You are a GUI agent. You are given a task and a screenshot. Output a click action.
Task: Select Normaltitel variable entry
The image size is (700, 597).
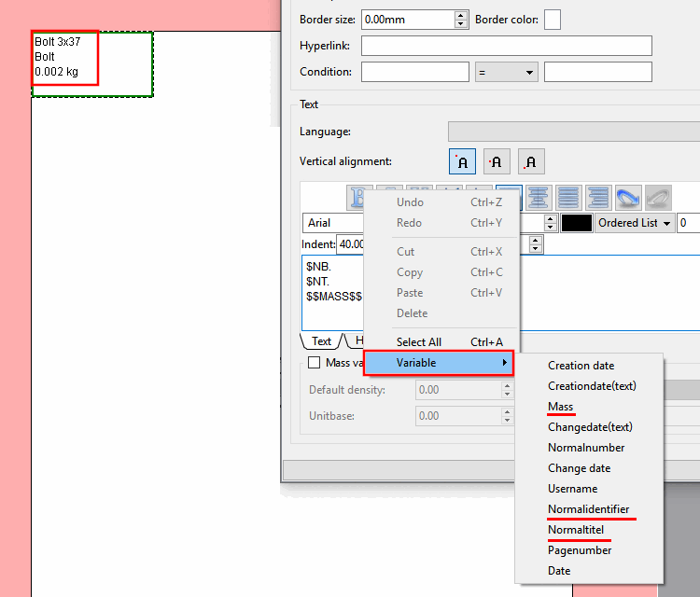click(576, 530)
